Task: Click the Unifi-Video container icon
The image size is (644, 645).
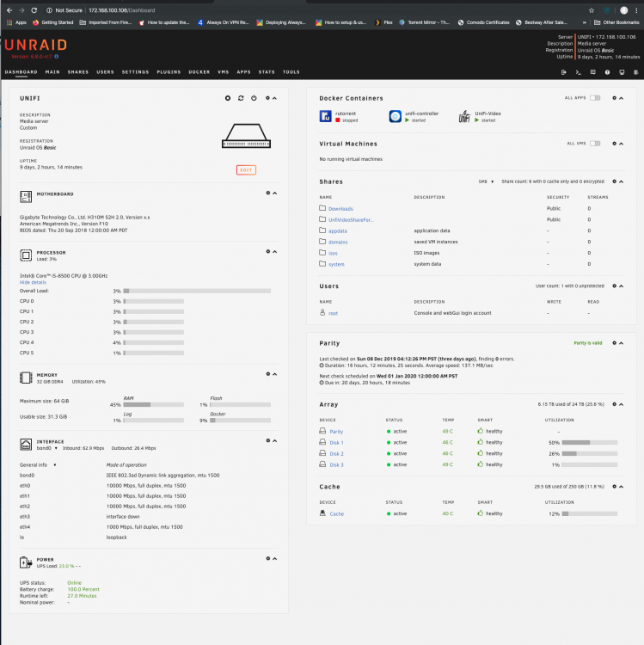Action: 464,116
